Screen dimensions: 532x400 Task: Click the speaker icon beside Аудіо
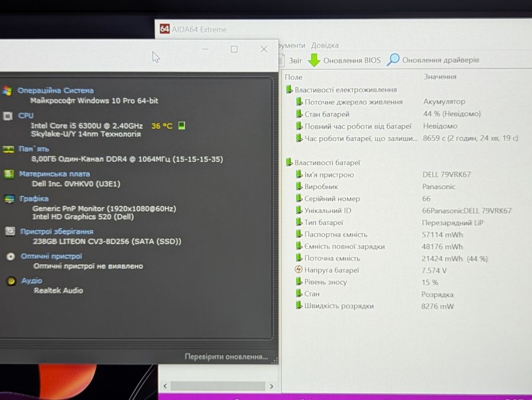11,281
